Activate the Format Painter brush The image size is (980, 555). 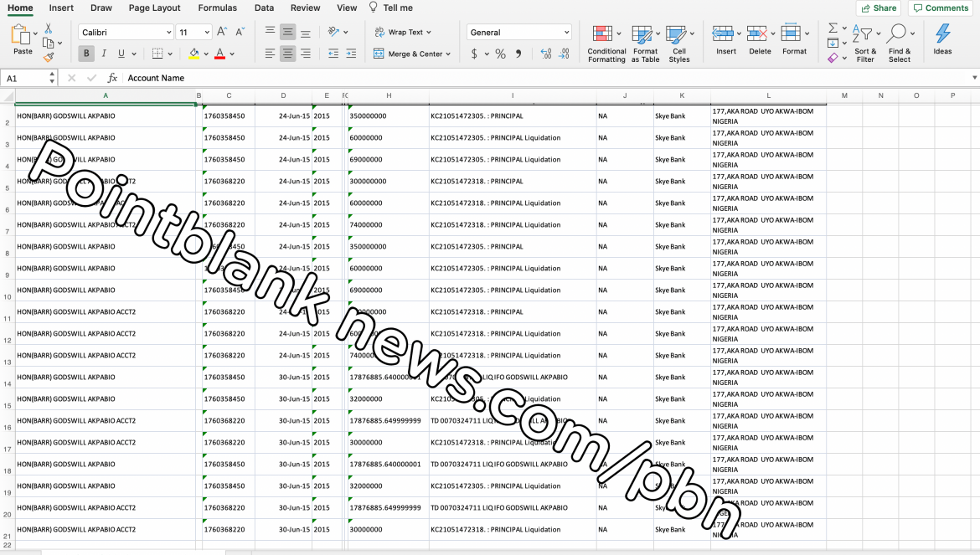coord(48,58)
